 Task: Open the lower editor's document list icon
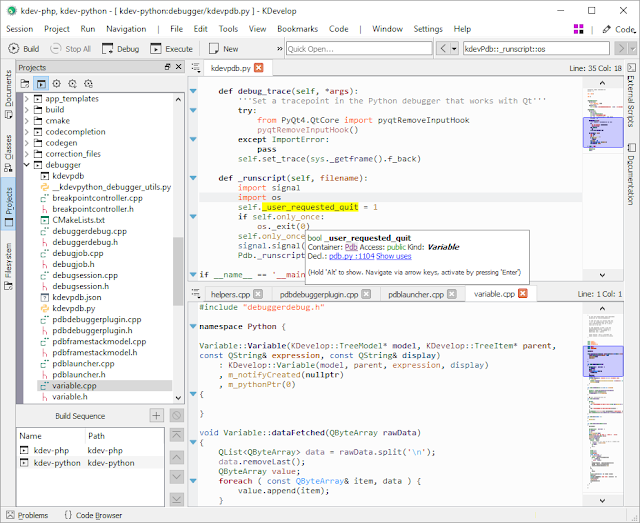[196, 293]
